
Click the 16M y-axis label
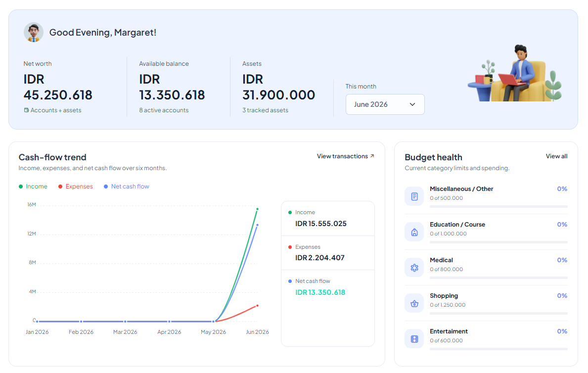point(32,205)
